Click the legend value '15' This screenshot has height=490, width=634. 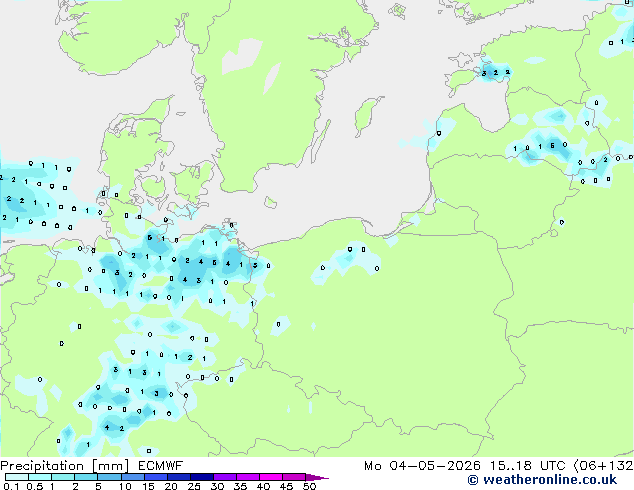(148, 486)
